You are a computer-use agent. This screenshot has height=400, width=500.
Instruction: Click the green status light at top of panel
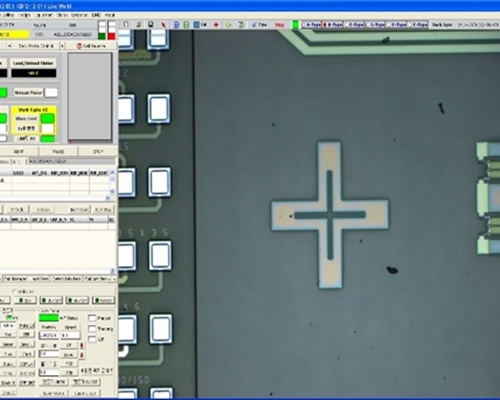(x=102, y=36)
